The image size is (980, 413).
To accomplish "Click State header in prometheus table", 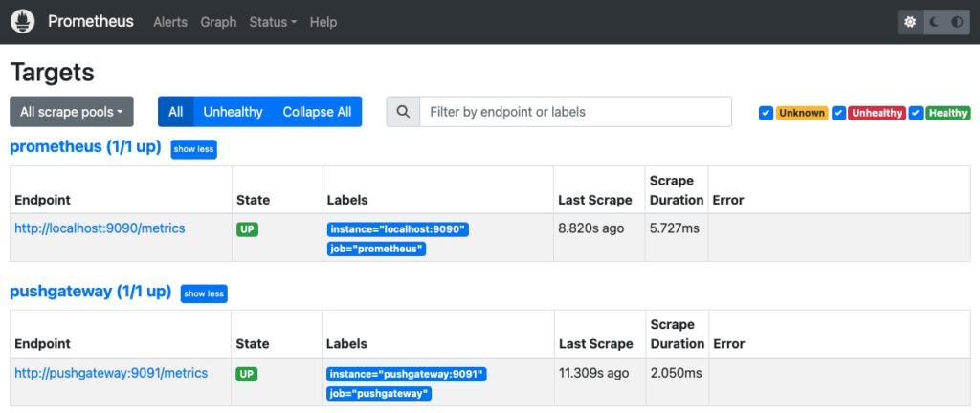I will (253, 200).
